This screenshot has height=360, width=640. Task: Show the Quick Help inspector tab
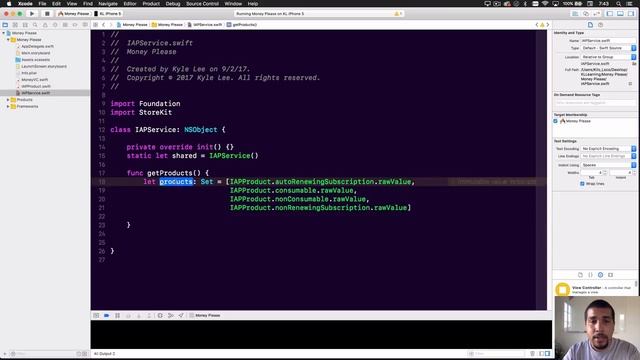click(x=600, y=25)
